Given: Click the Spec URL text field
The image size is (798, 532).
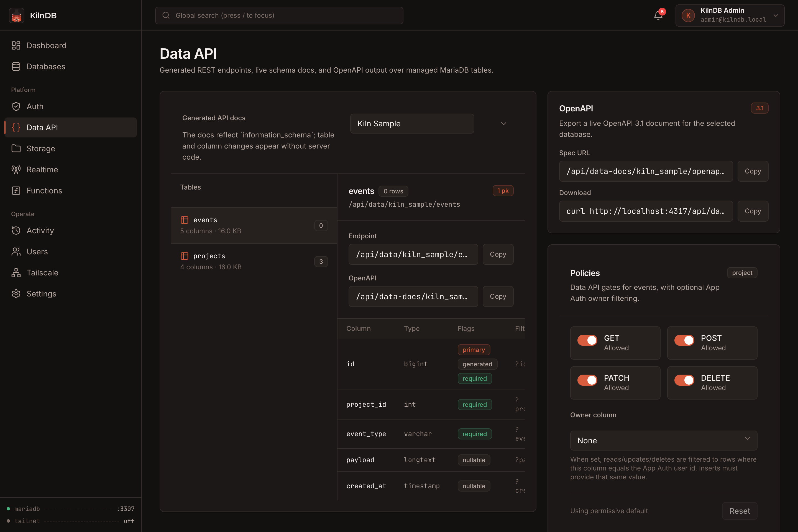Looking at the screenshot, I should (x=646, y=171).
